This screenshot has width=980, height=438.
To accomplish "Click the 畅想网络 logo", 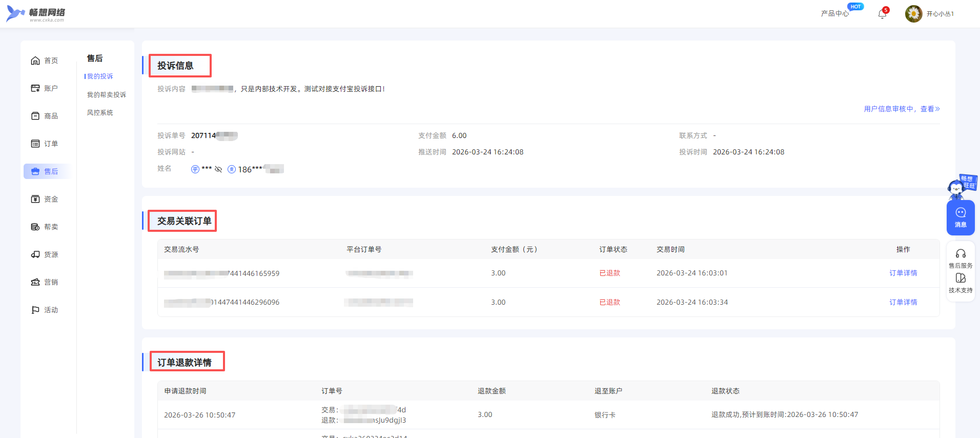I will (x=36, y=14).
